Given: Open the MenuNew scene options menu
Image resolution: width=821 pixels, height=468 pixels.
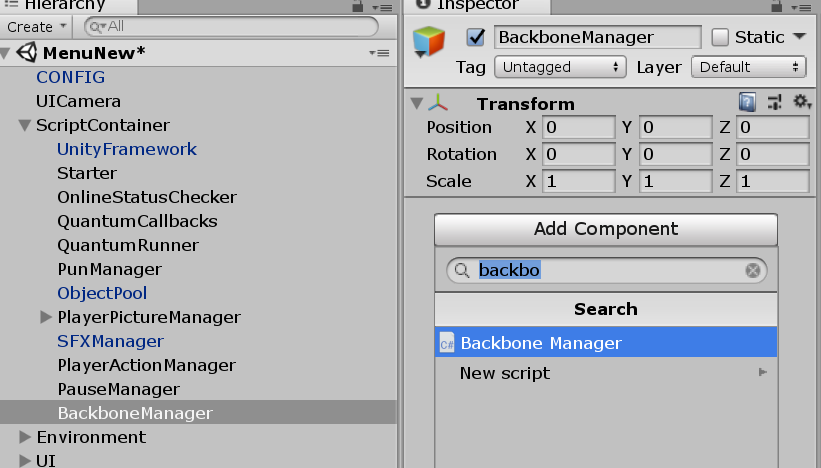Looking at the screenshot, I should 379,53.
